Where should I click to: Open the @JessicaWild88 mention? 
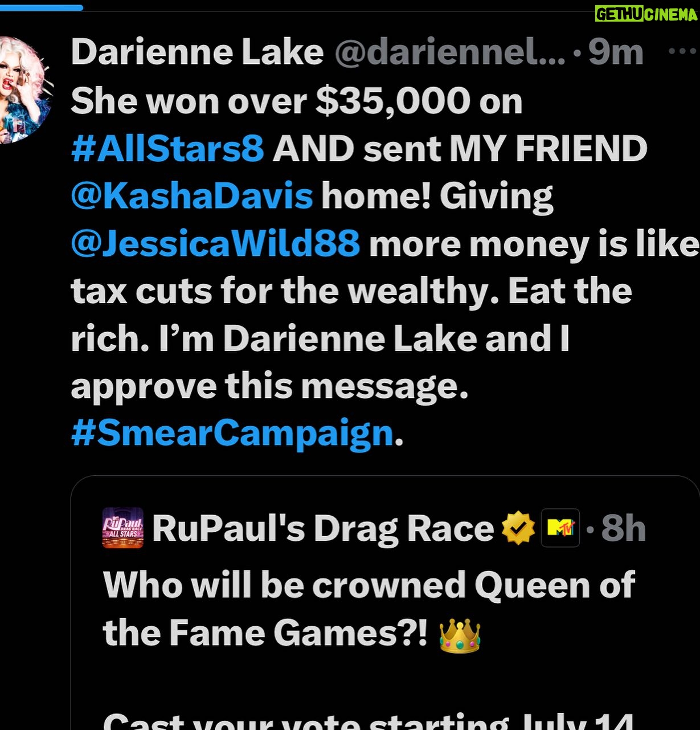[215, 244]
